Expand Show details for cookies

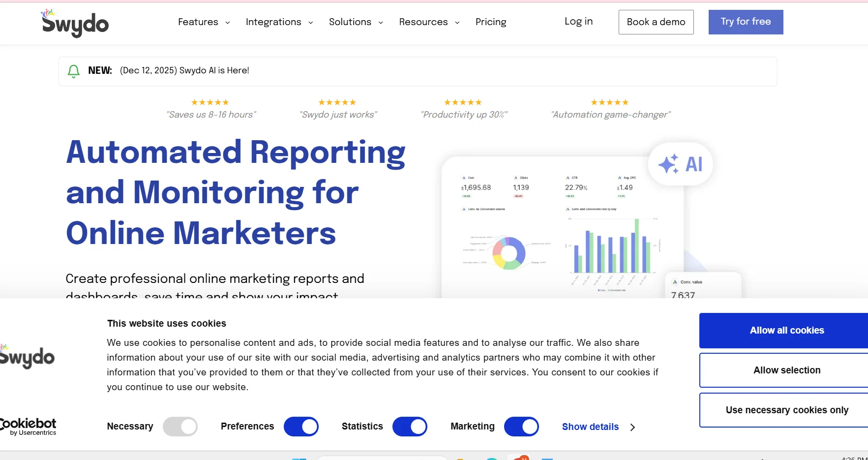[599, 427]
